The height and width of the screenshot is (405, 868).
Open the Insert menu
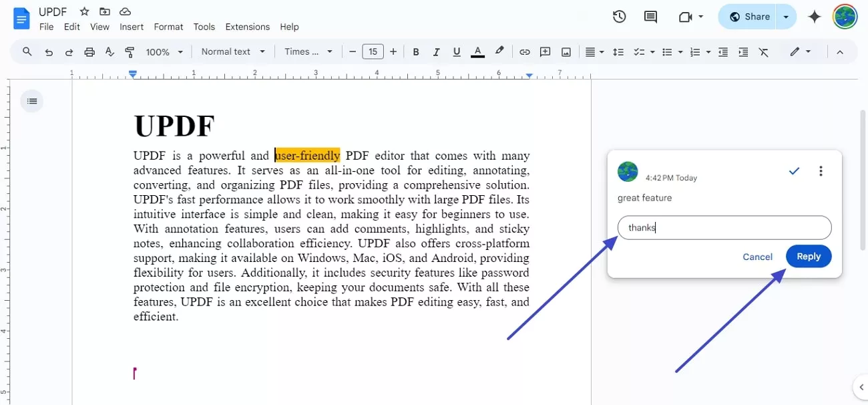(132, 27)
